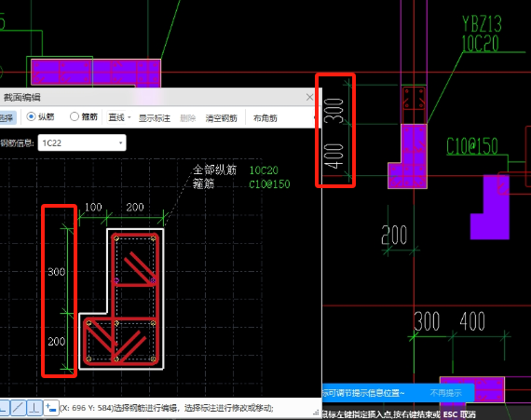Open the 钢筋信息 1C22 combo box
This screenshot has width=531, height=420.
point(82,142)
